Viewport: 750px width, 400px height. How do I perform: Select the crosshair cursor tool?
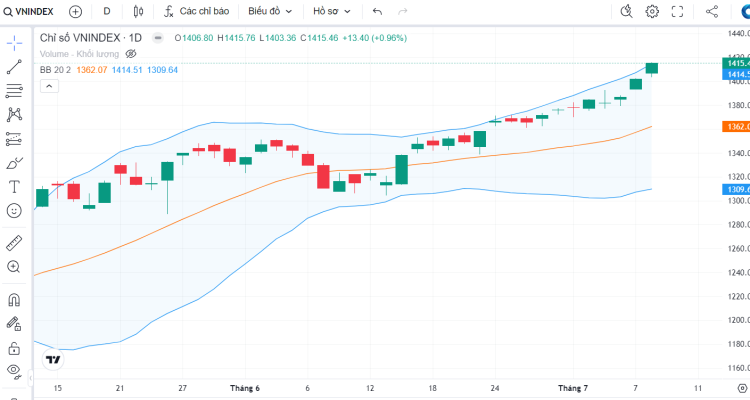[x=14, y=43]
